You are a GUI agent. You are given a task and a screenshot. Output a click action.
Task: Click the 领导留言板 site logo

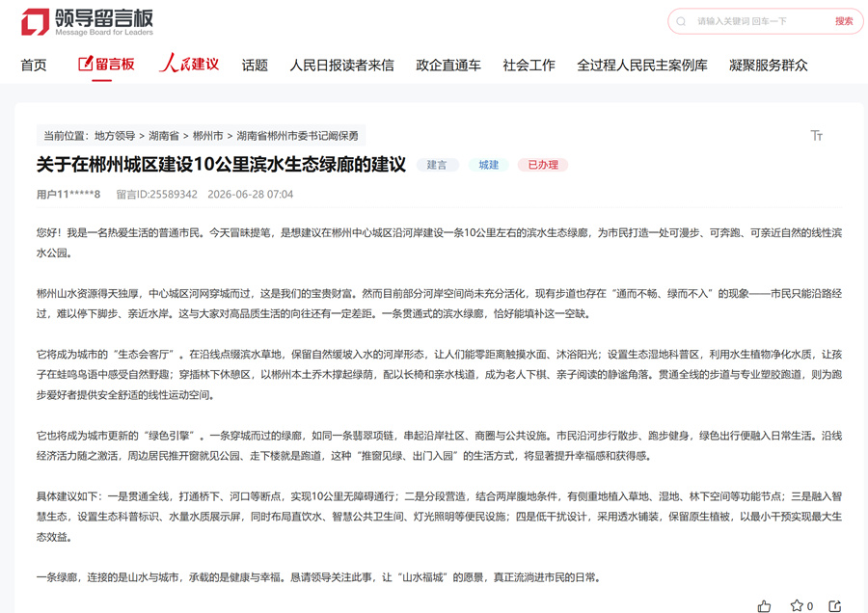click(x=87, y=22)
